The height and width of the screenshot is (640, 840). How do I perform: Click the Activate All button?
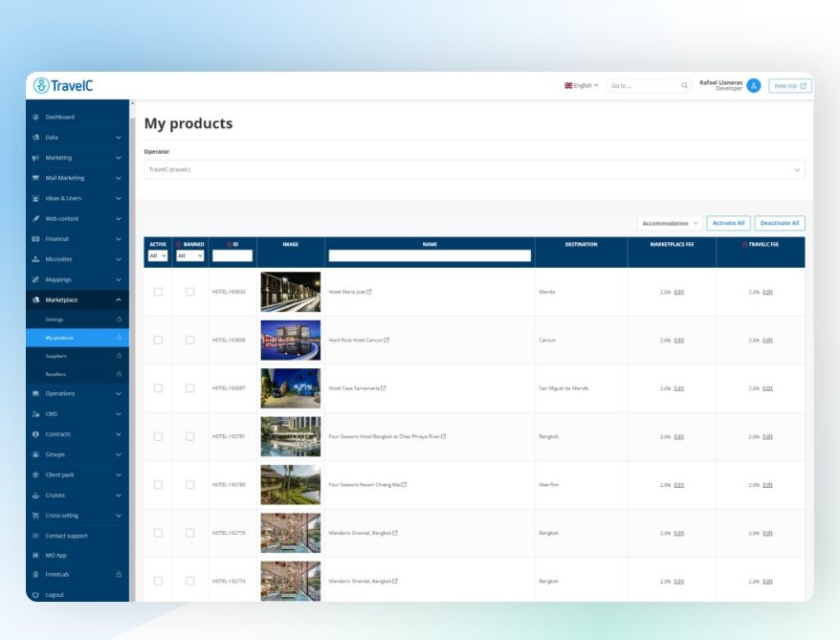[728, 223]
